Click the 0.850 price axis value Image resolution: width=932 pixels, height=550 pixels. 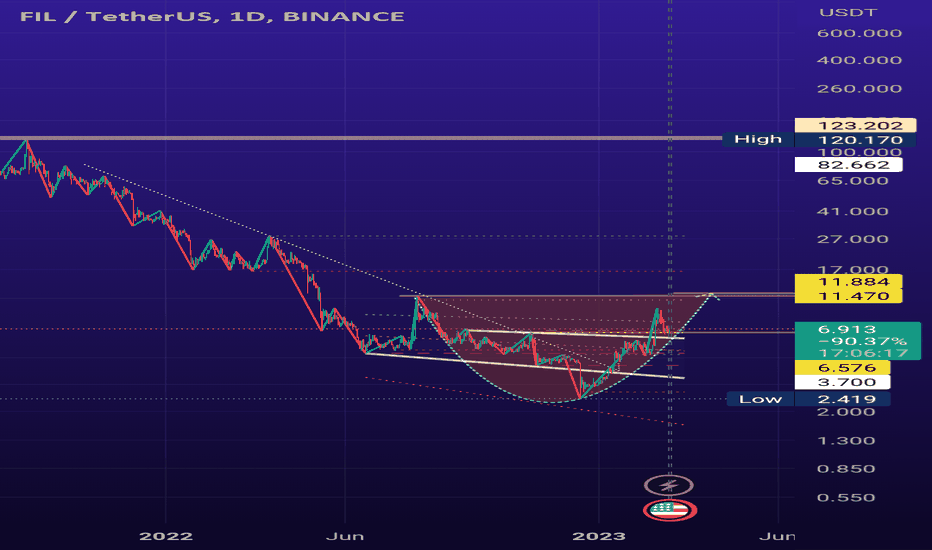click(x=846, y=469)
